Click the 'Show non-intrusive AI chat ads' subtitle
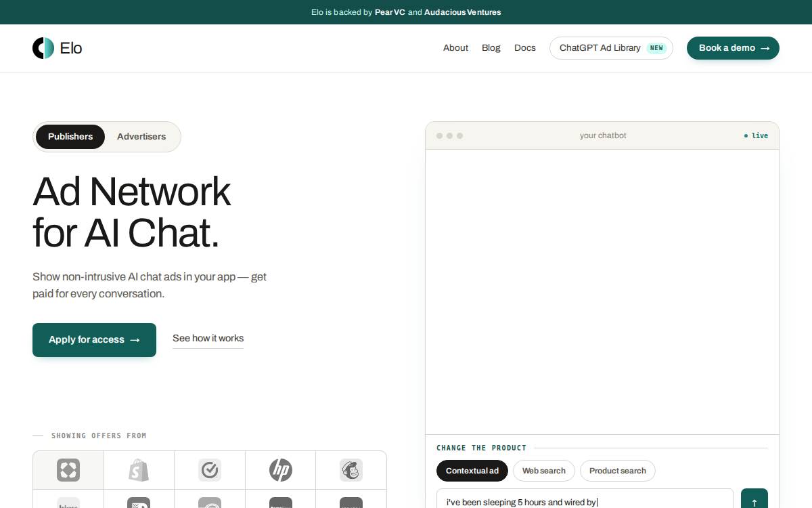The image size is (812, 508). [x=150, y=285]
